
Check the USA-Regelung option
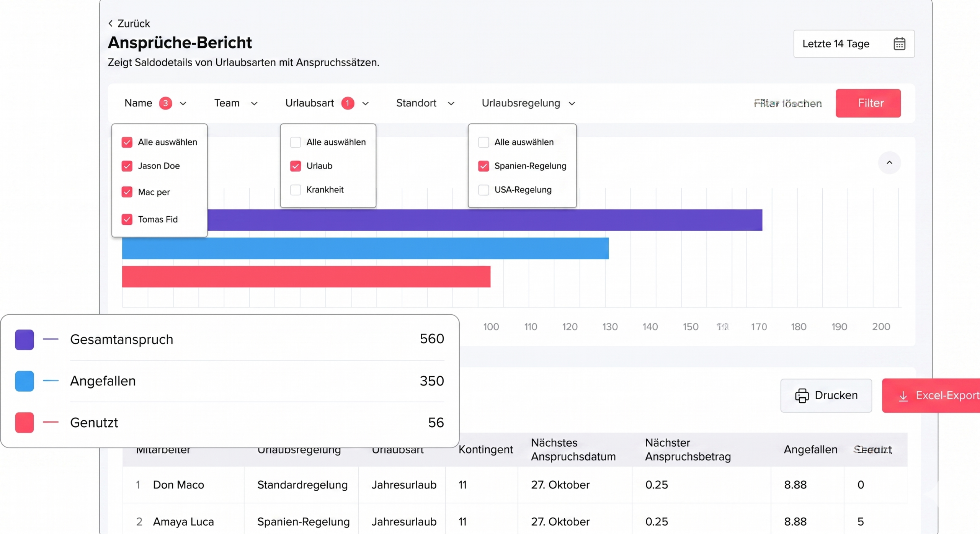(483, 190)
